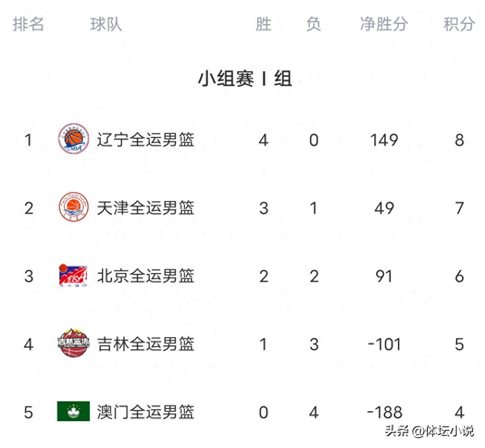
Task: Open 天津全运男篮 team name
Action: click(146, 208)
